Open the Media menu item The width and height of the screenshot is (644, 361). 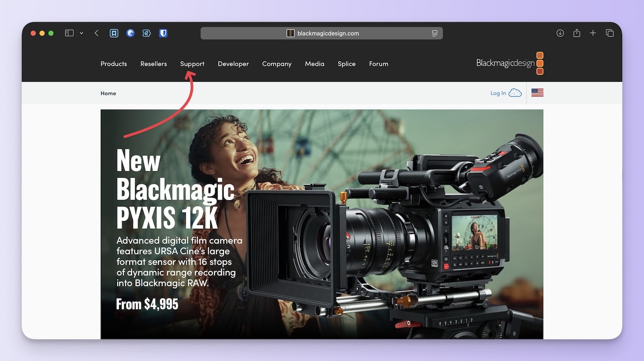coord(315,64)
